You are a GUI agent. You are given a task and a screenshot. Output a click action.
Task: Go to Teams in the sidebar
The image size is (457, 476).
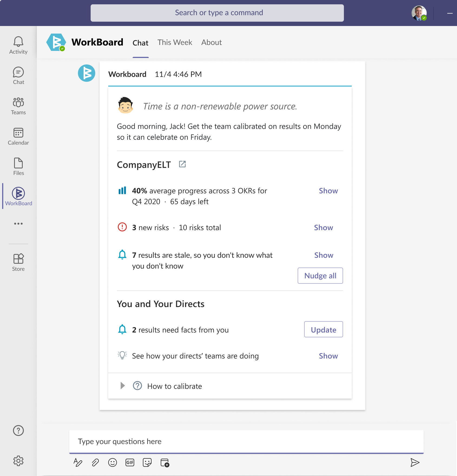(x=18, y=106)
